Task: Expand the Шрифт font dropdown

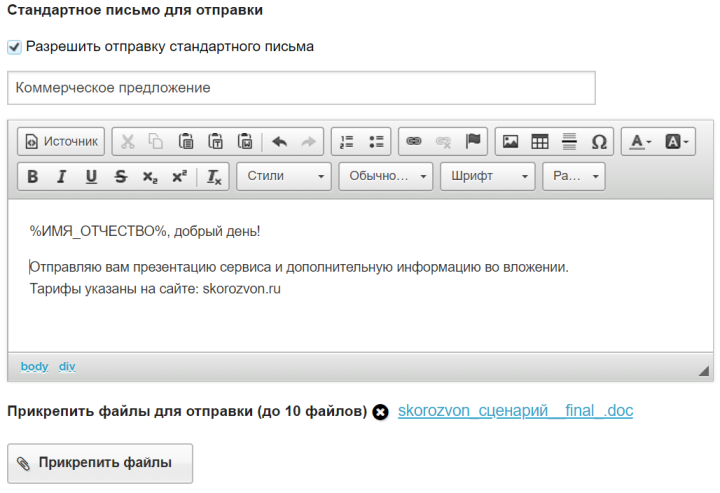Action: 488,176
